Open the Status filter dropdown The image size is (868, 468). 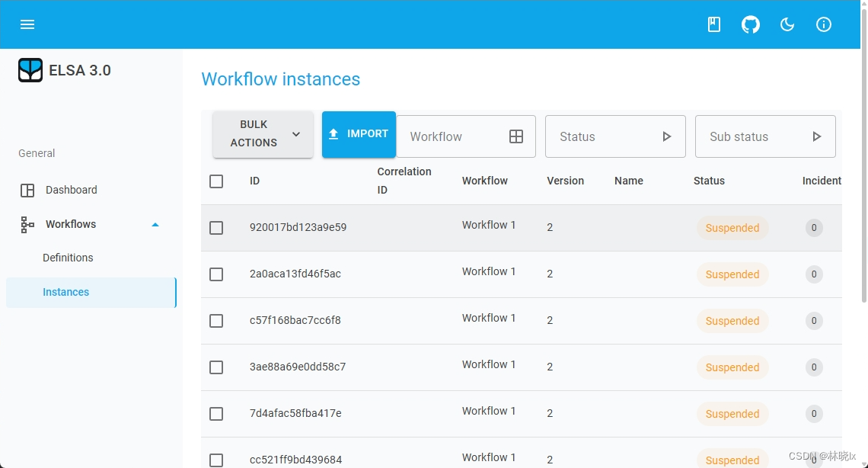(615, 137)
